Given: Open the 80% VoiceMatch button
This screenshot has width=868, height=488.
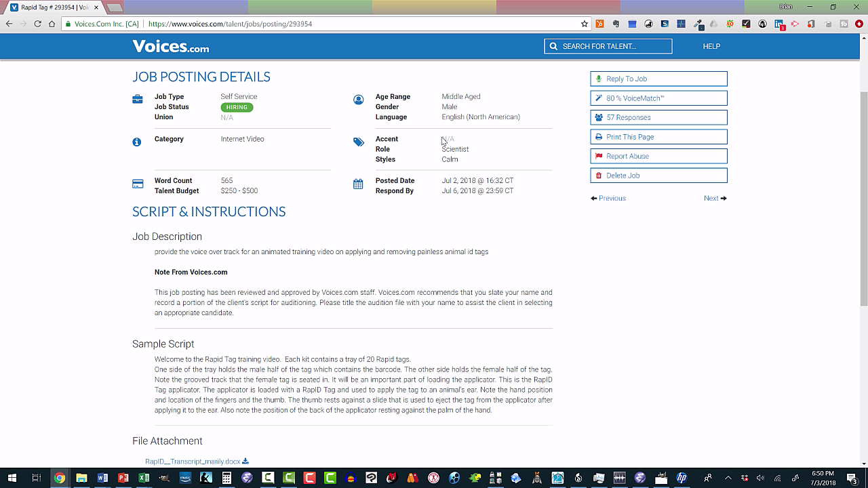Looking at the screenshot, I should pos(658,98).
